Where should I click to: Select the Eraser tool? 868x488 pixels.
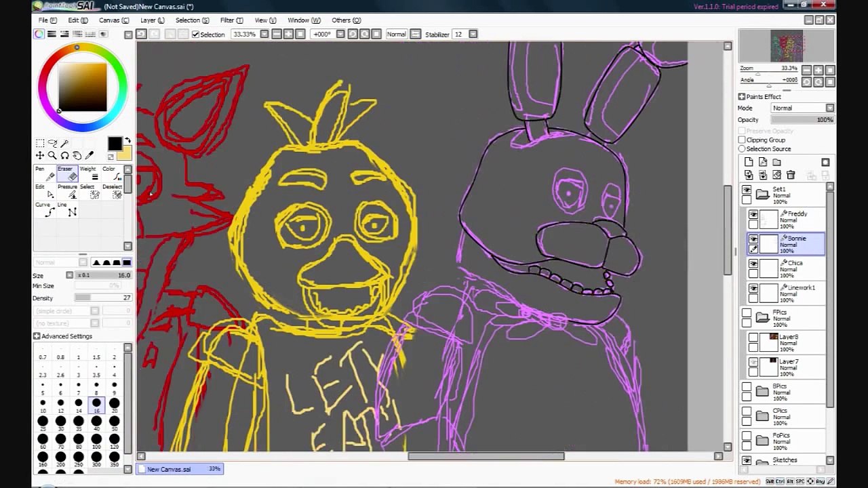(x=66, y=174)
